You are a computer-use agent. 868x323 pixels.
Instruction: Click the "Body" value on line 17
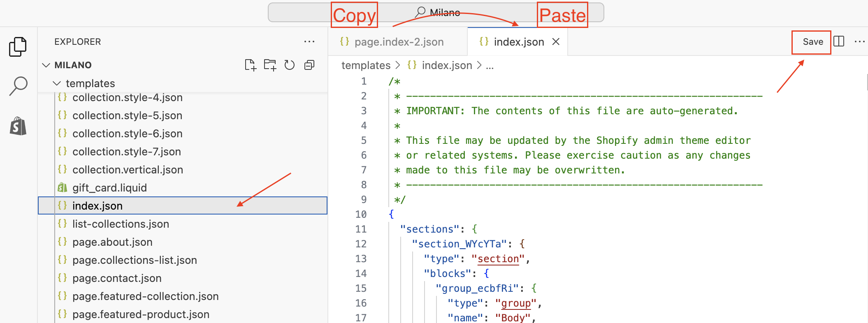point(513,318)
